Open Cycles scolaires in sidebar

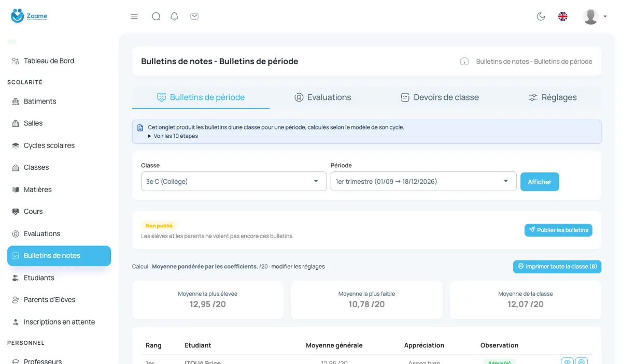pyautogui.click(x=49, y=145)
